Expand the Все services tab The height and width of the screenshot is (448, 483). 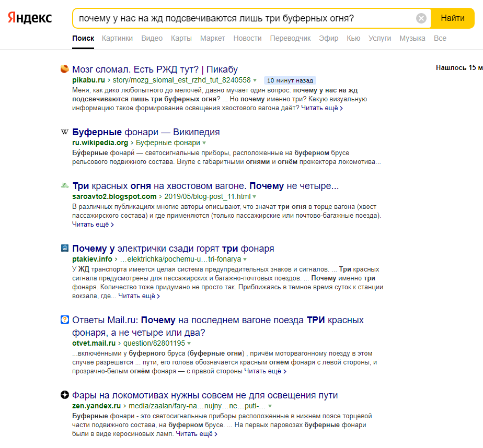click(x=440, y=39)
